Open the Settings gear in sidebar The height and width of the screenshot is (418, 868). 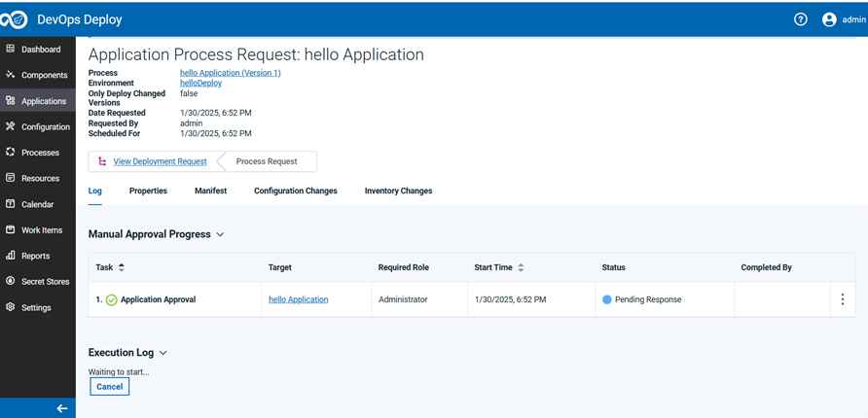pyautogui.click(x=11, y=307)
